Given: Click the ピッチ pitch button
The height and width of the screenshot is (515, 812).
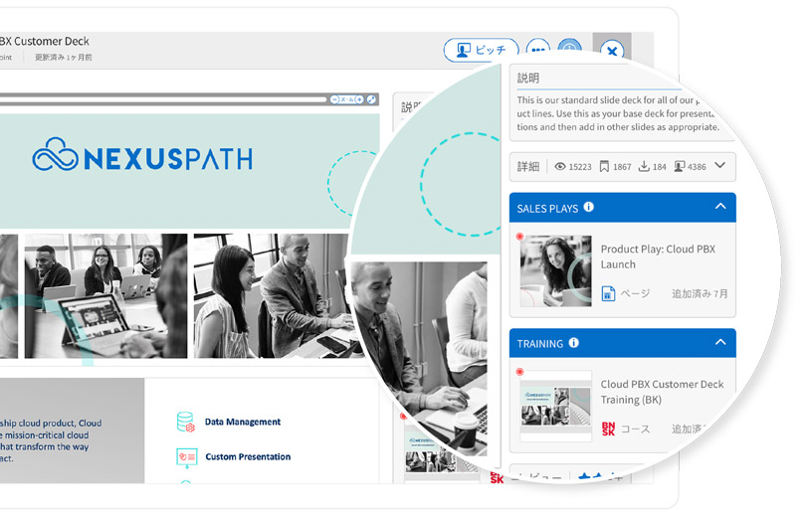Looking at the screenshot, I should (481, 50).
